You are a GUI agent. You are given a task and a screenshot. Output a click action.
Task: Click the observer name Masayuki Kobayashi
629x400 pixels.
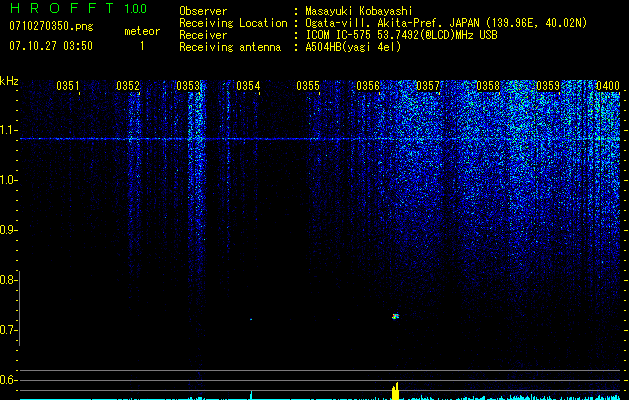point(359,11)
